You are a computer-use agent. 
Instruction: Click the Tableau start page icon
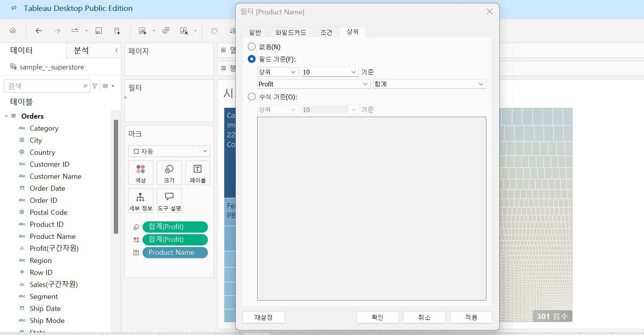click(x=13, y=31)
